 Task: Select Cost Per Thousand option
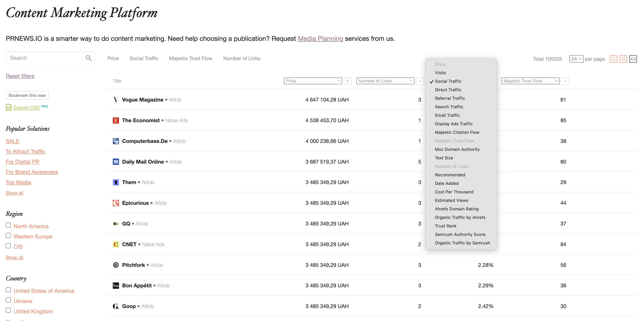461,192
